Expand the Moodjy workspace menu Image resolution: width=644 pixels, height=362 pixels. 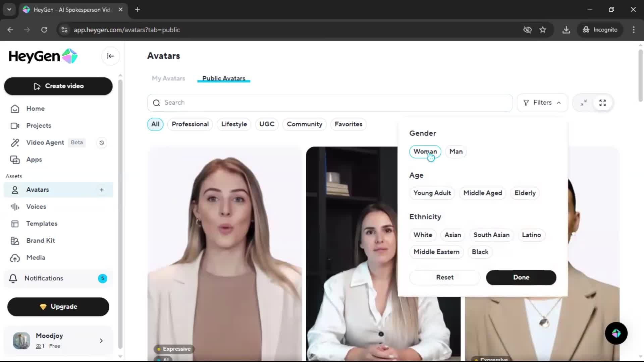[101, 341]
